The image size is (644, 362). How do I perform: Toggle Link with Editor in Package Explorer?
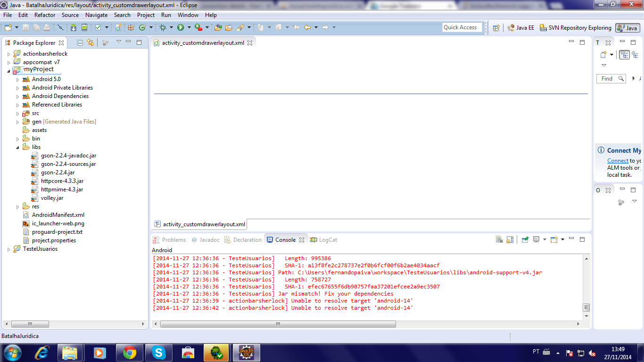click(x=91, y=42)
